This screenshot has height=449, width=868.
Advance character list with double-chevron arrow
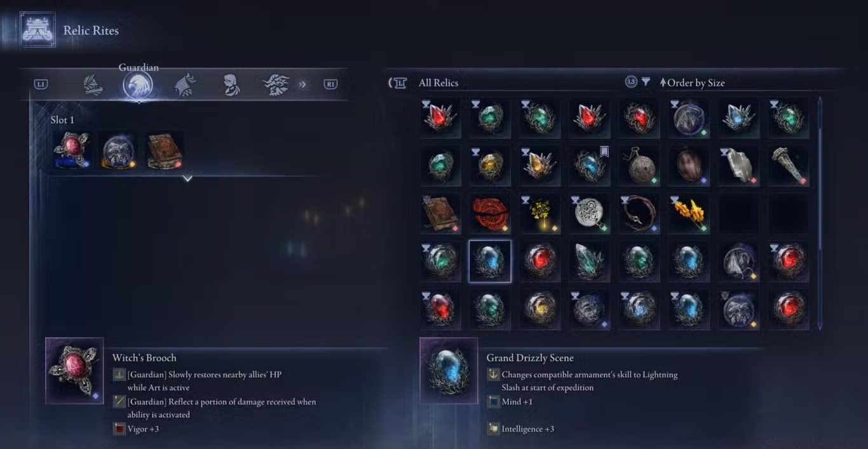(302, 84)
